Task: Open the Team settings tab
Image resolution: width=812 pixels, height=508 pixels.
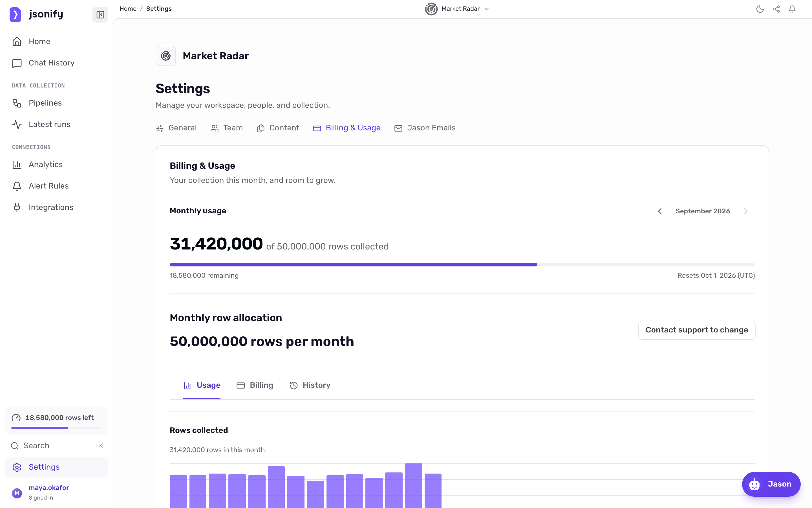Action: 226,128
